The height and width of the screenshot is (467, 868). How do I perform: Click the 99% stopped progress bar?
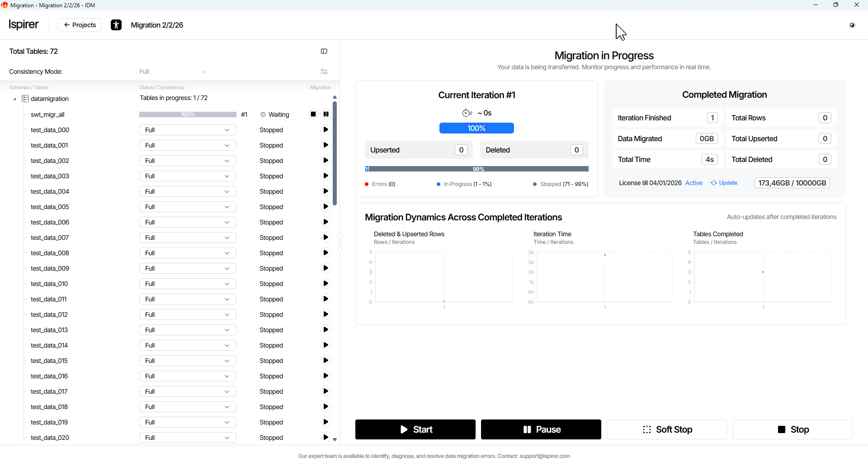click(x=479, y=169)
